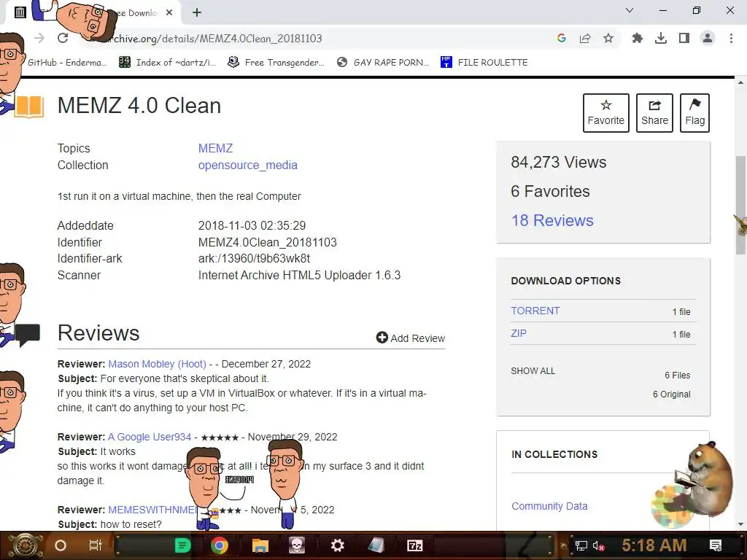747x560 pixels.
Task: Click the speech bubble reviews icon
Action: click(28, 335)
